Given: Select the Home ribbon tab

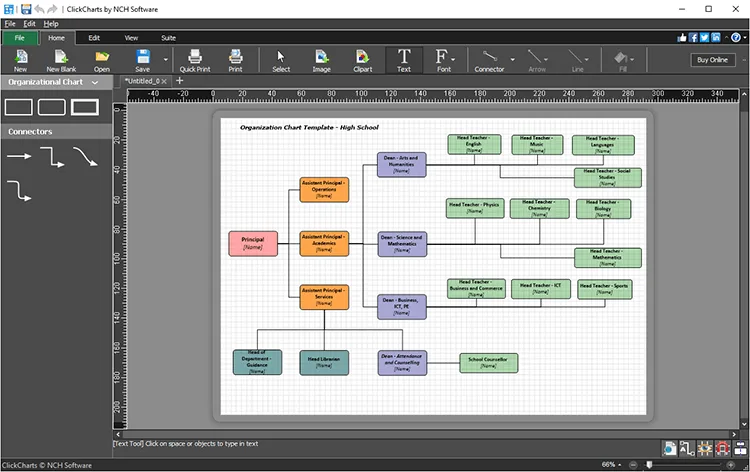Looking at the screenshot, I should (56, 38).
